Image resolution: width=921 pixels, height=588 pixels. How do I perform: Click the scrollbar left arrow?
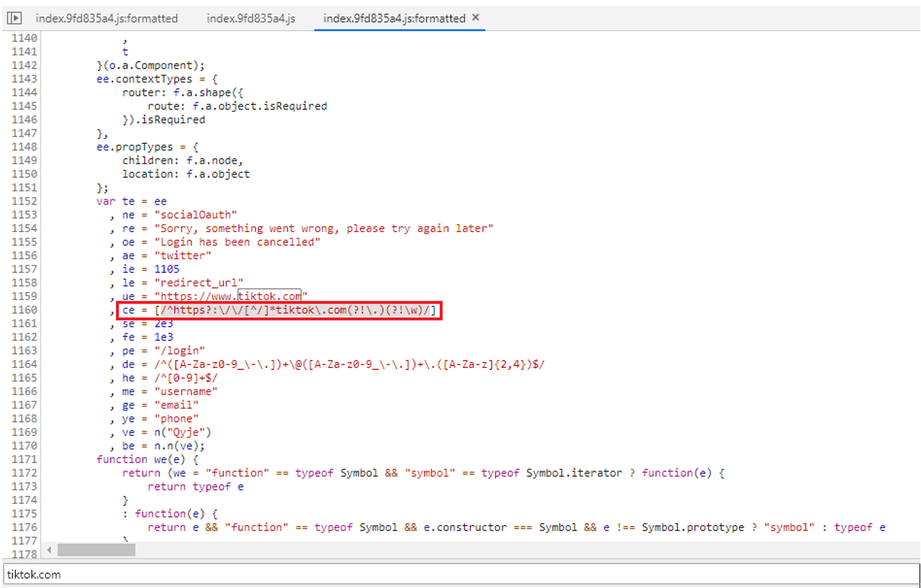[x=50, y=550]
